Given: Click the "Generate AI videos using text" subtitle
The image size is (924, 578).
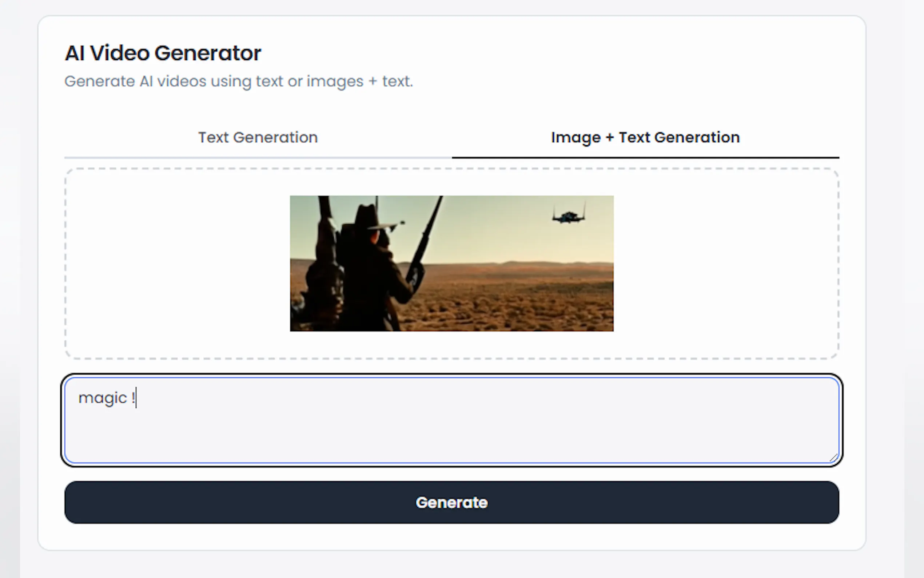Looking at the screenshot, I should pos(238,82).
